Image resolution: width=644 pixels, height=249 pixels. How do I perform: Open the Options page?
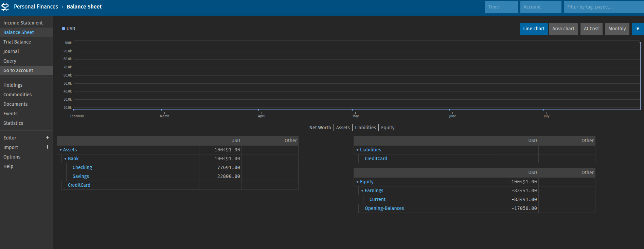(26, 157)
